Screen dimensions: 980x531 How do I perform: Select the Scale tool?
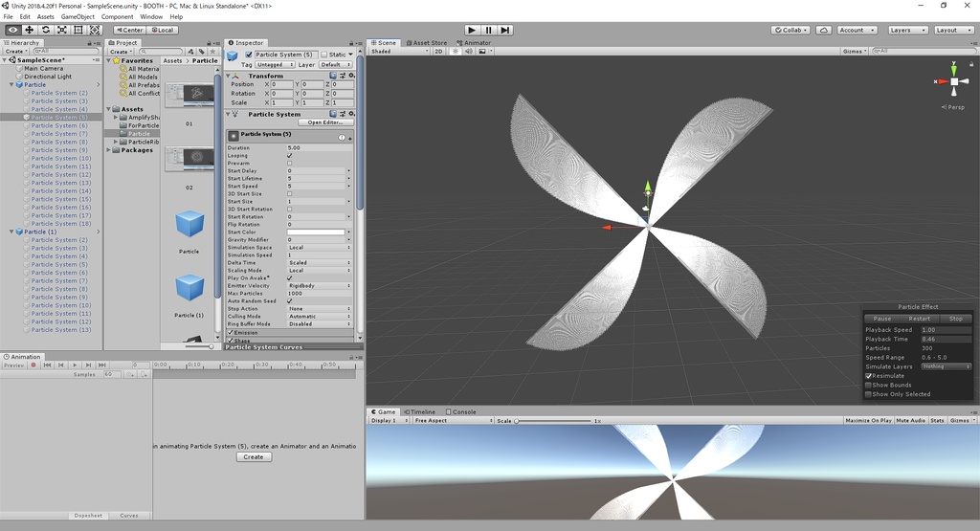pos(62,30)
